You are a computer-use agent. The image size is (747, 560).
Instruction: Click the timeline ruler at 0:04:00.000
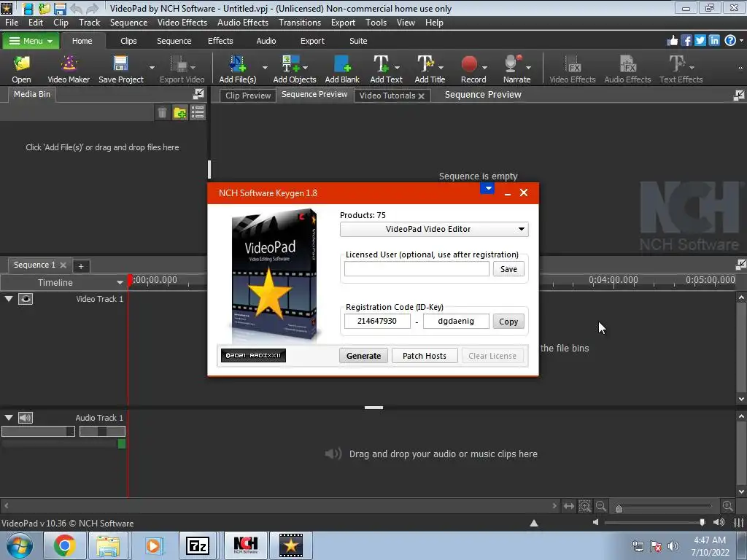613,280
